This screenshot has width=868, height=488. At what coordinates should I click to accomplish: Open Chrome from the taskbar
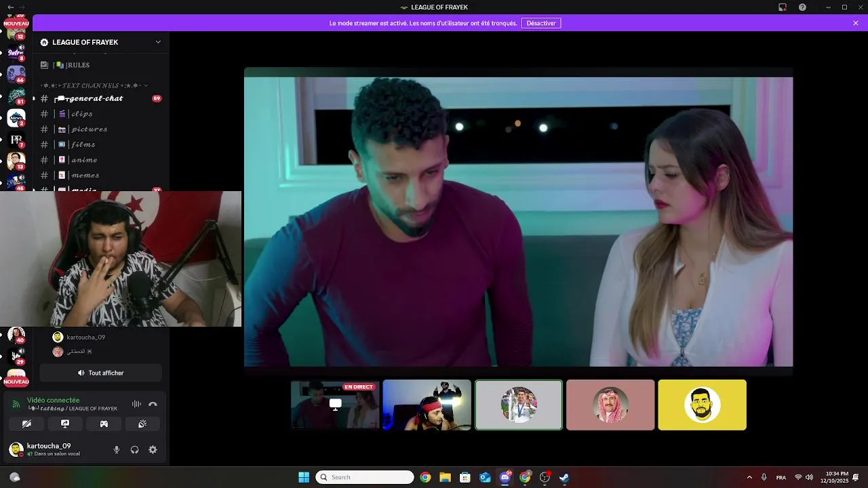click(425, 477)
